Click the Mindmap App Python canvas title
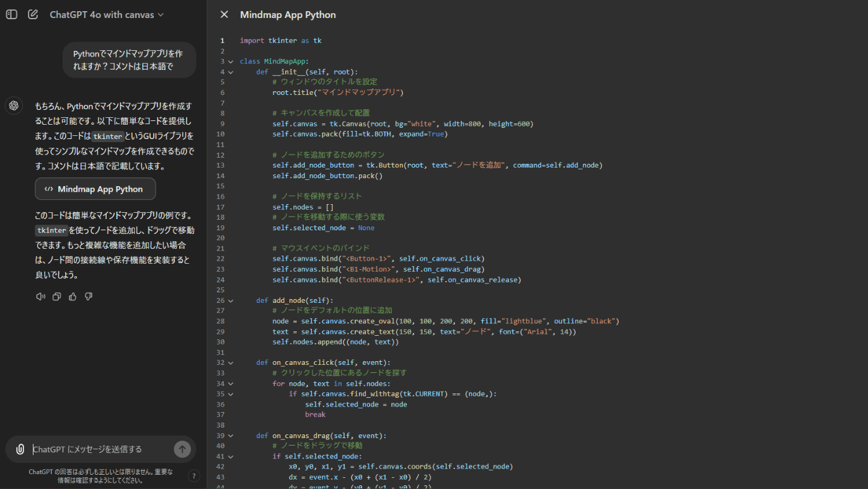 (288, 14)
